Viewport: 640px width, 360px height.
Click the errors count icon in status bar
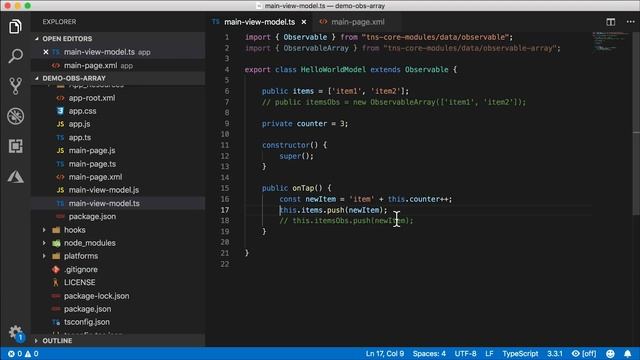click(11, 354)
